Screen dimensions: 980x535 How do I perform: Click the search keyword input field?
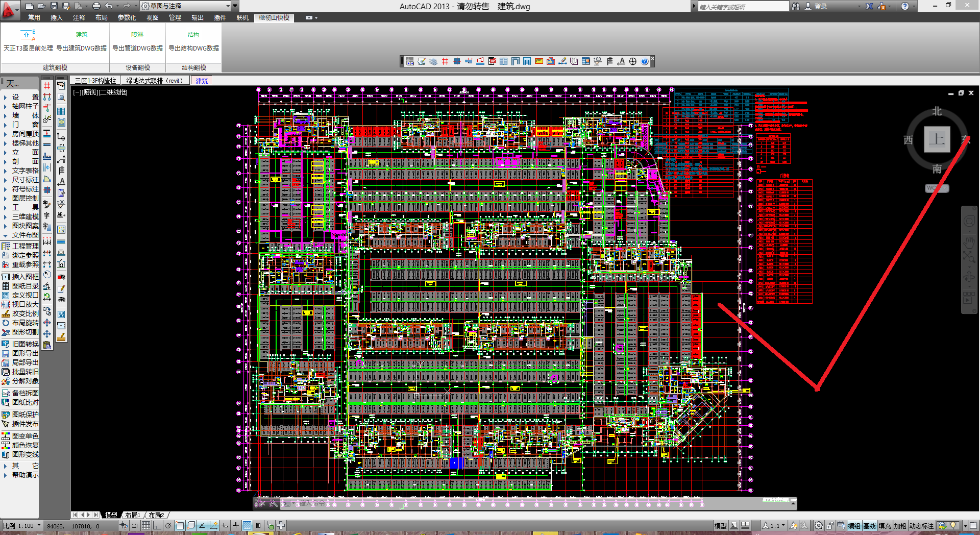(743, 7)
